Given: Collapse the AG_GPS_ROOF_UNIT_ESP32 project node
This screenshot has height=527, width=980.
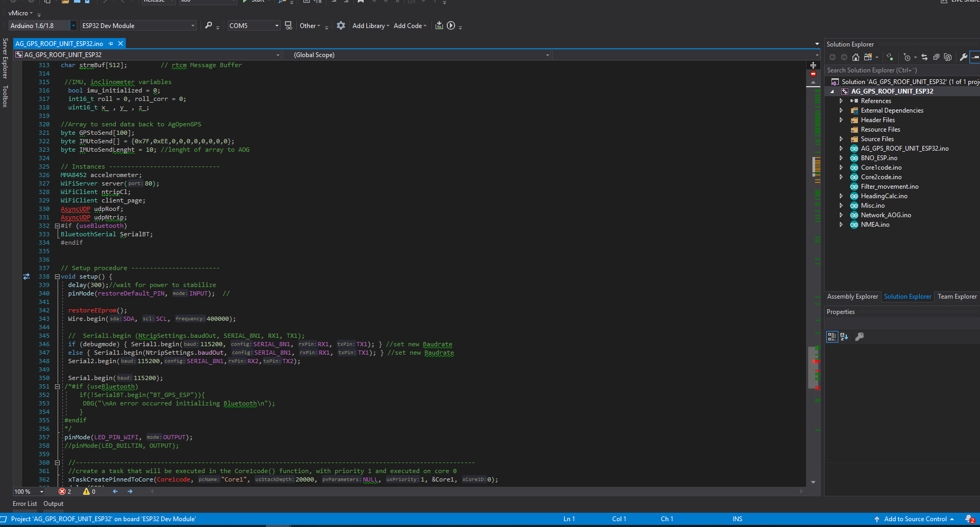Looking at the screenshot, I should (832, 91).
